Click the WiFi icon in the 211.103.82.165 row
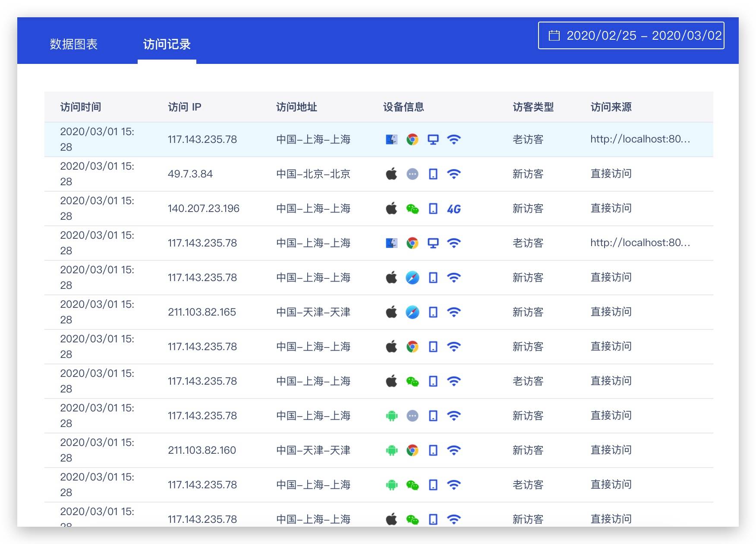The height and width of the screenshot is (544, 756). click(454, 312)
